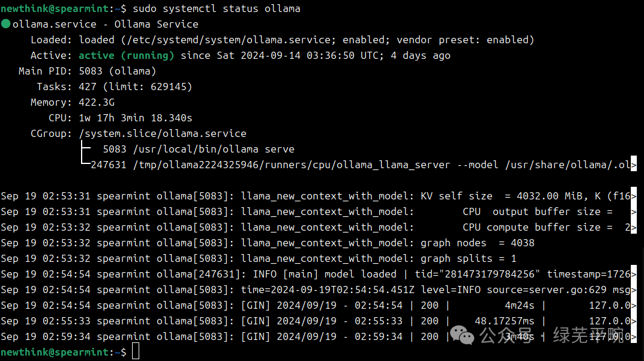
Task: Click the 'sudo systemctl status ollama' command text
Action: (x=217, y=8)
